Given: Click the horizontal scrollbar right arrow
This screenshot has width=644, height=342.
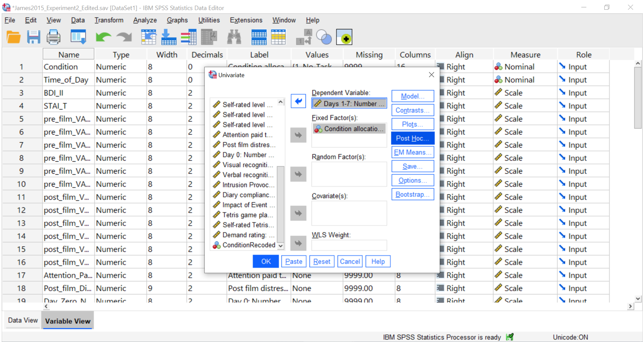Looking at the screenshot, I should pyautogui.click(x=630, y=306).
